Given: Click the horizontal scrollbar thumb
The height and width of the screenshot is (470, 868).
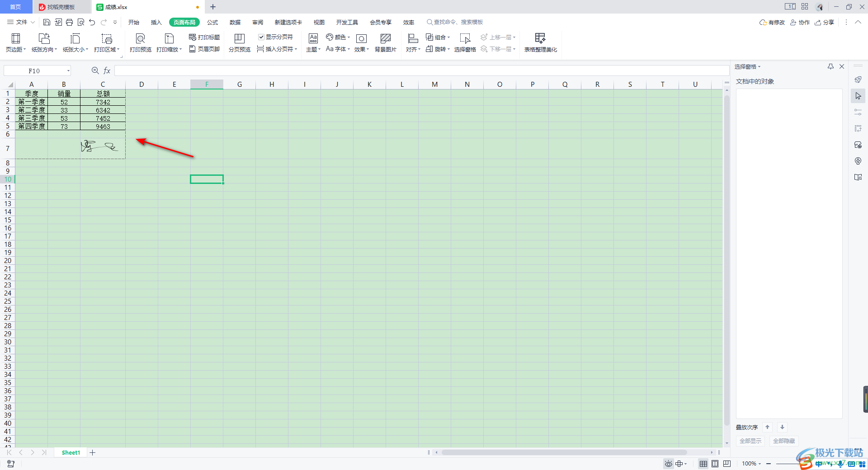Looking at the screenshot, I should [x=564, y=452].
